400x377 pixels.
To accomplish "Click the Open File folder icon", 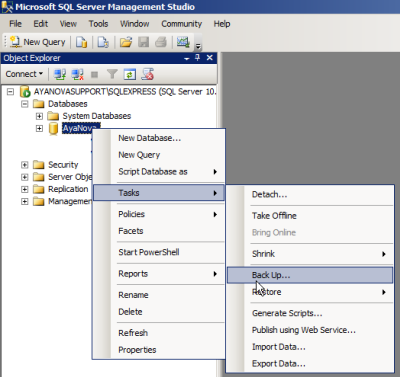I will [126, 42].
